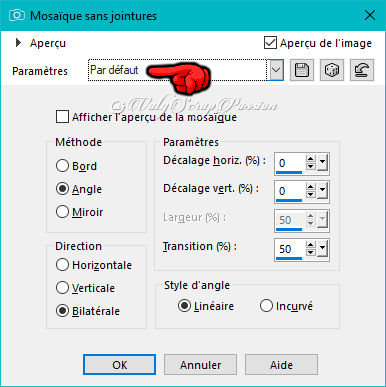The width and height of the screenshot is (386, 387).
Task: Decrease the Décalage vert. value with the down arrow
Action: tap(311, 194)
